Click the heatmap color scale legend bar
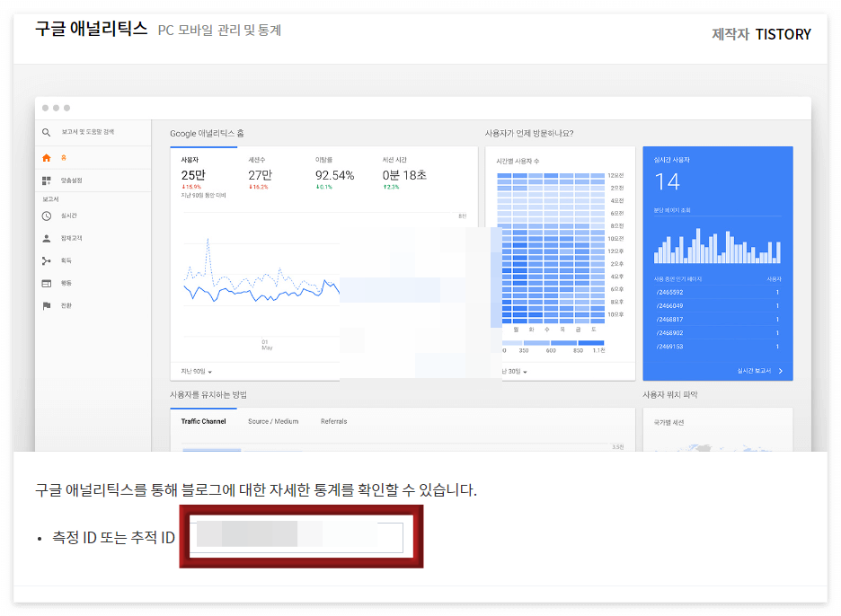The image size is (841, 616). point(553,343)
